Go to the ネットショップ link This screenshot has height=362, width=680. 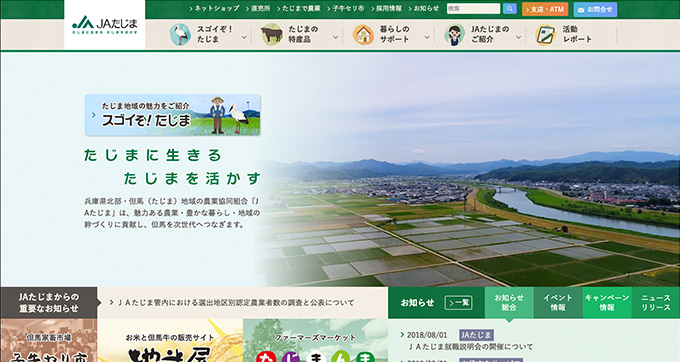[214, 8]
